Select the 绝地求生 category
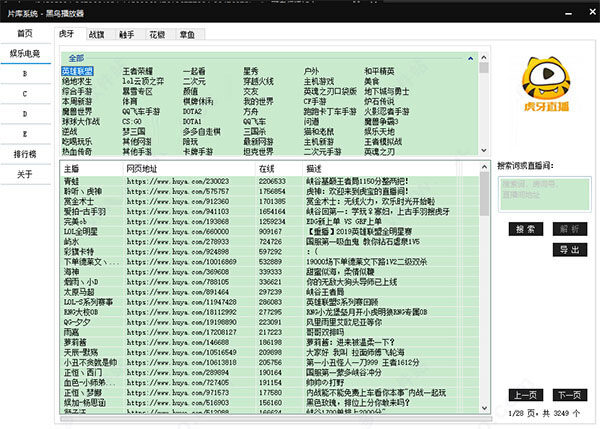 77,81
